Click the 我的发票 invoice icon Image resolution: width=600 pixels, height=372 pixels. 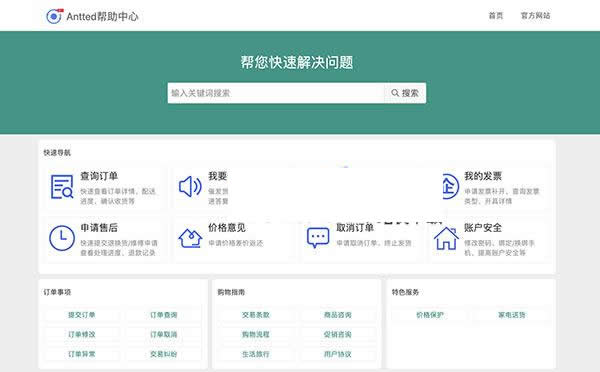(x=450, y=186)
